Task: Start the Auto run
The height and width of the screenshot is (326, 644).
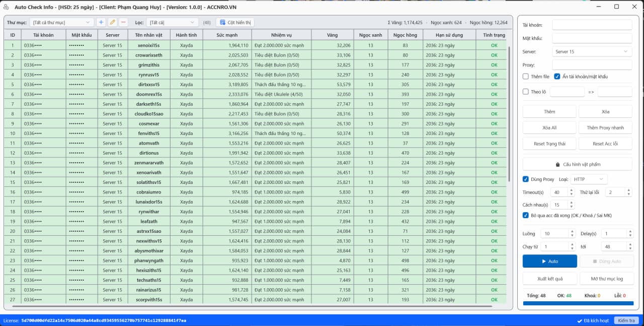Action: click(550, 262)
